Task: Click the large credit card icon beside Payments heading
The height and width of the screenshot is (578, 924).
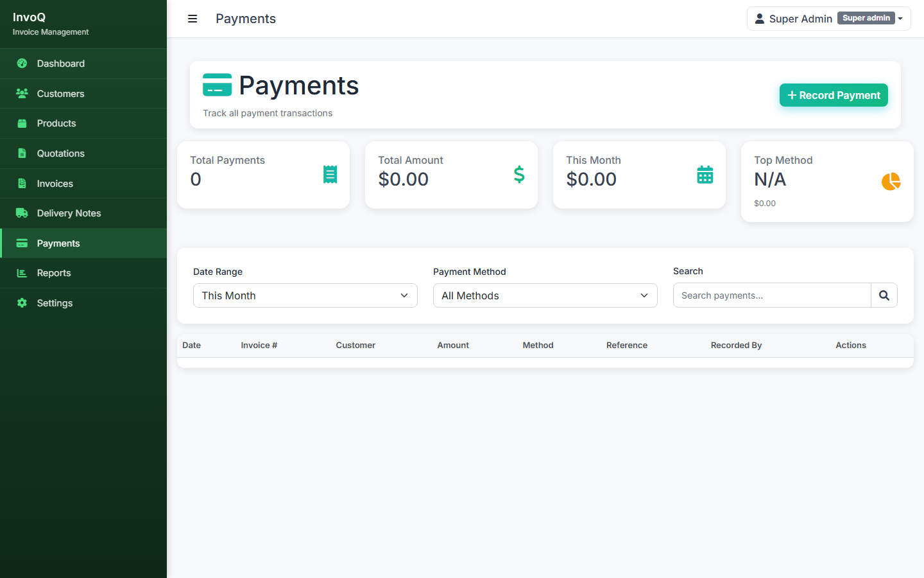Action: (218, 85)
